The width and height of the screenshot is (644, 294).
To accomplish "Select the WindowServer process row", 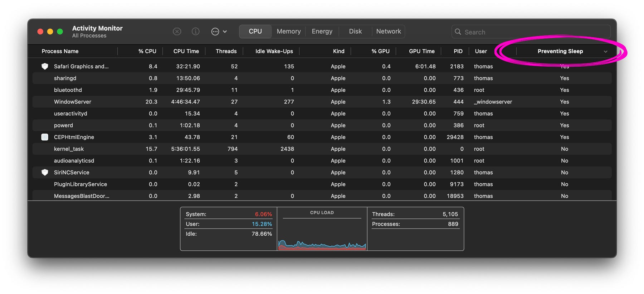I will coord(322,102).
